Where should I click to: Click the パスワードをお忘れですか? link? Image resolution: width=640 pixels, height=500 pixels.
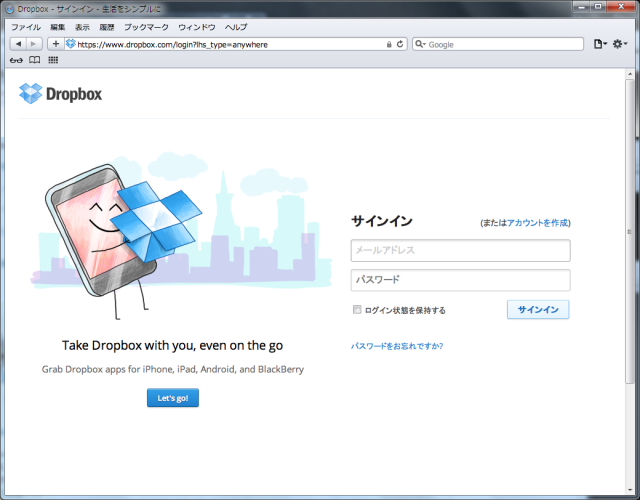(397, 346)
